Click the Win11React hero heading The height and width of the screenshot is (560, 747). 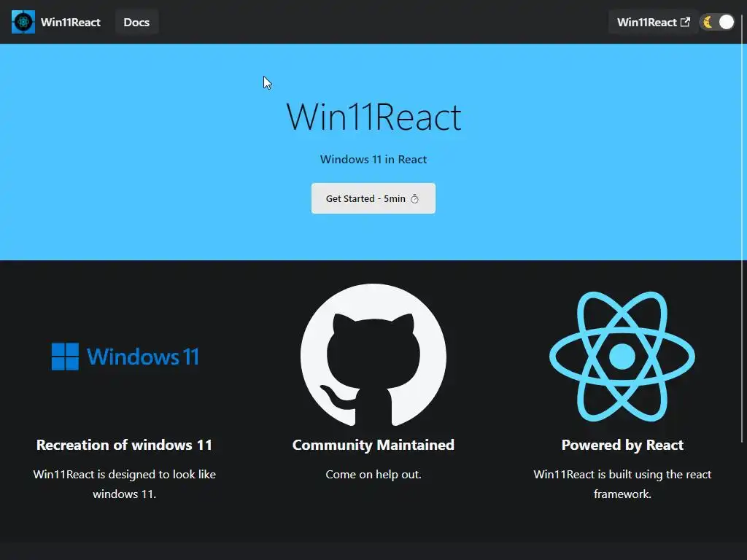point(373,117)
